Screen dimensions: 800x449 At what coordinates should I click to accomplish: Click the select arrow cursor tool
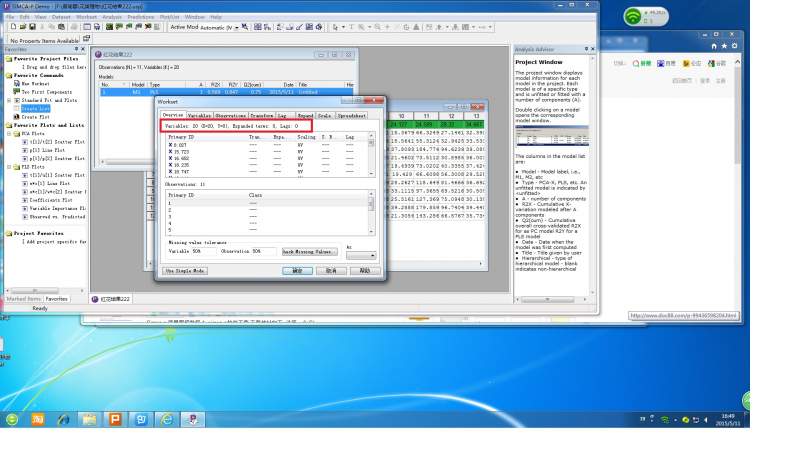click(x=335, y=27)
